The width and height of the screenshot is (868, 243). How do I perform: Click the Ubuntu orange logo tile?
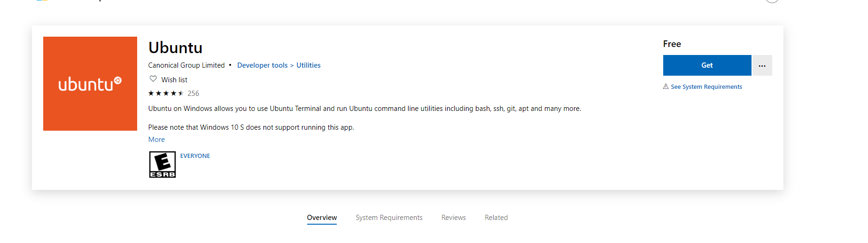click(90, 84)
